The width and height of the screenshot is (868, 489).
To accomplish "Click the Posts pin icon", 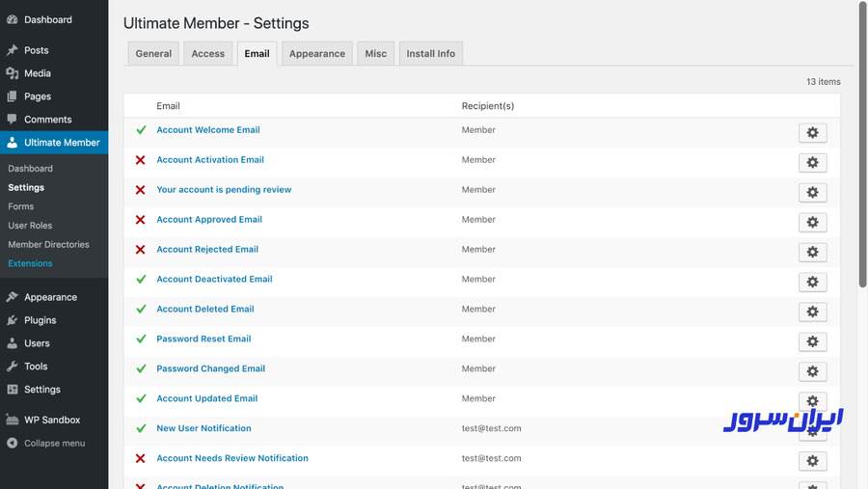I will pos(13,50).
